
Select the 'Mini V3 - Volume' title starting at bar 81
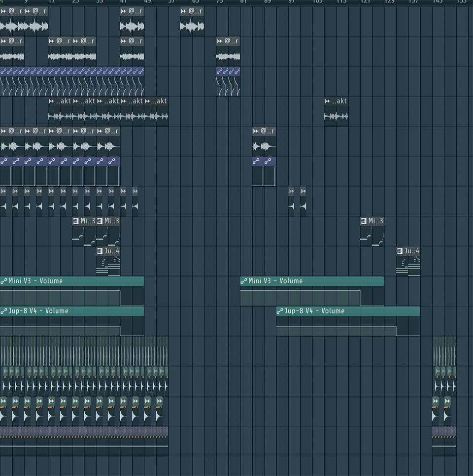coord(275,281)
